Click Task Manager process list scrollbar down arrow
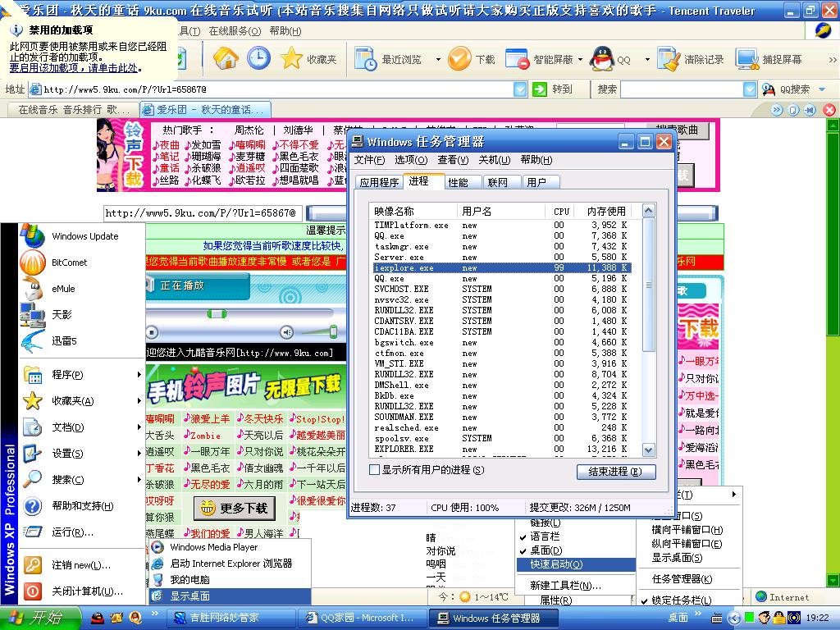The height and width of the screenshot is (630, 840). pyautogui.click(x=648, y=450)
